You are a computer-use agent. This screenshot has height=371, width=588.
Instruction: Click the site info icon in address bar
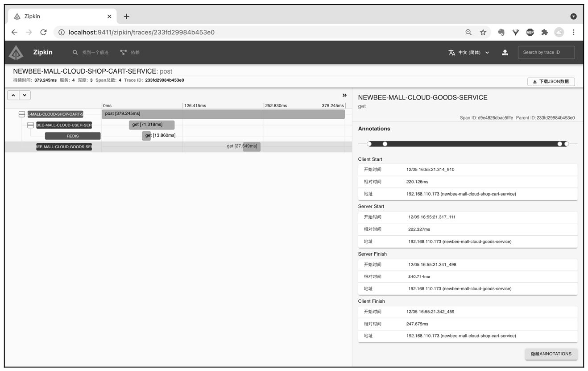(62, 32)
